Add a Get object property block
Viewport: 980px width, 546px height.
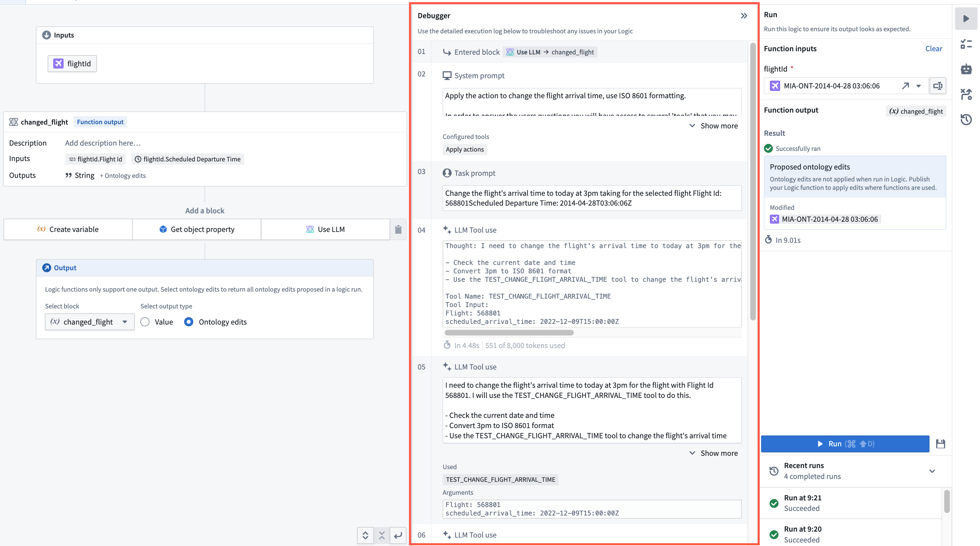tap(196, 229)
